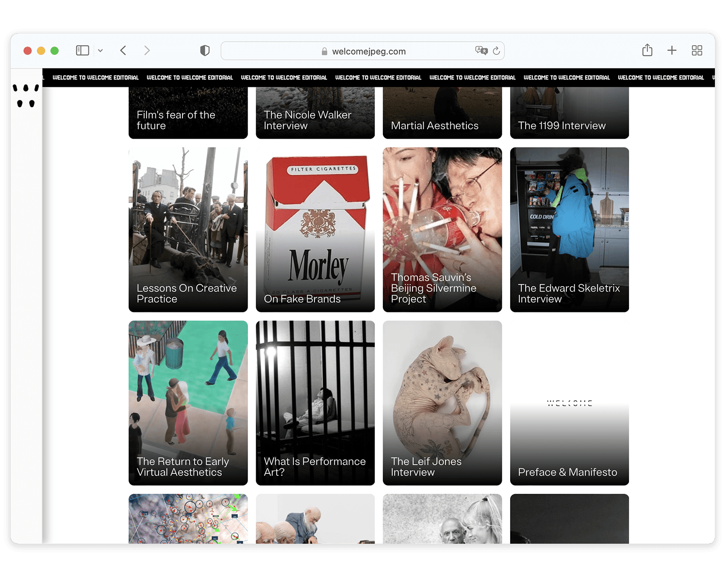
Task: Click the five-dot Welcome logo
Action: pos(26,96)
